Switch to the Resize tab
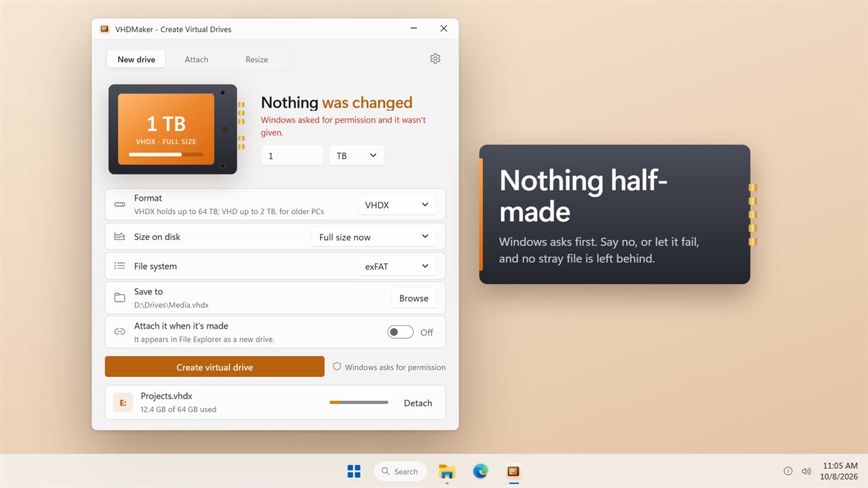868x488 pixels. (x=256, y=59)
